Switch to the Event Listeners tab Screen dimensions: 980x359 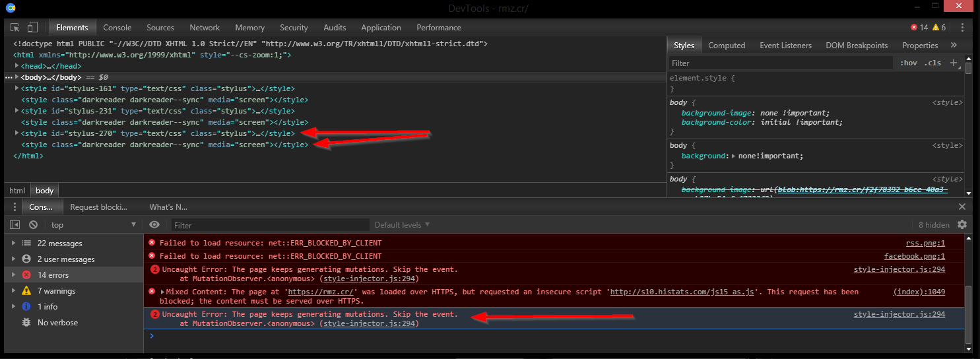click(785, 45)
